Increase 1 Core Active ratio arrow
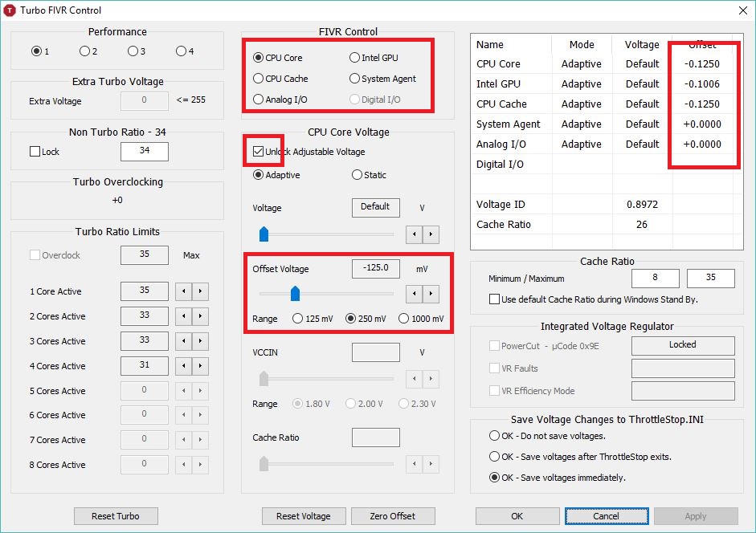The width and height of the screenshot is (756, 533). coord(200,291)
